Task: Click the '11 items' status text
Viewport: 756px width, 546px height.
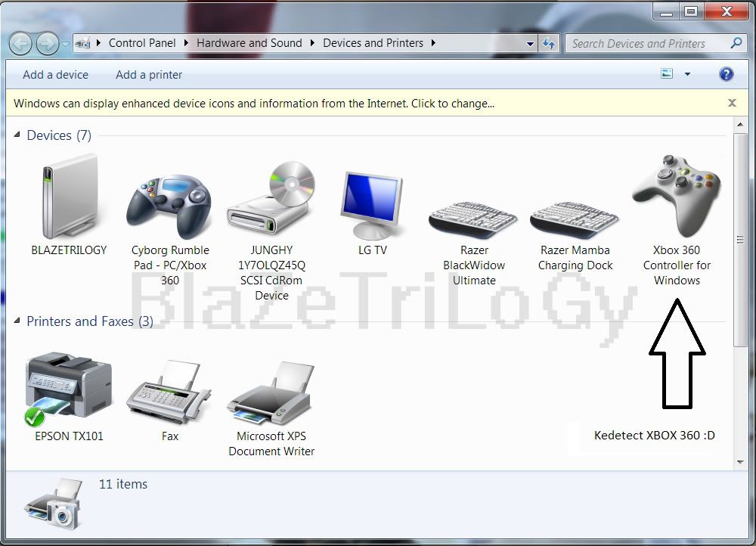Action: tap(123, 484)
